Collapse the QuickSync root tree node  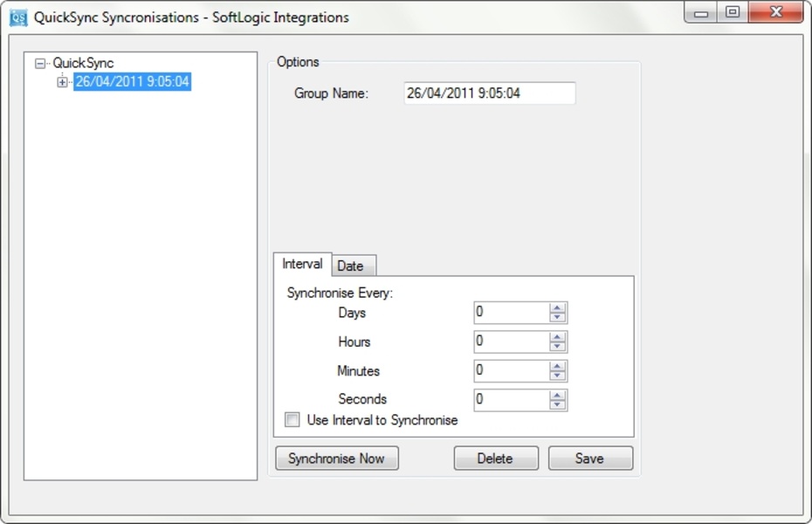click(x=40, y=64)
